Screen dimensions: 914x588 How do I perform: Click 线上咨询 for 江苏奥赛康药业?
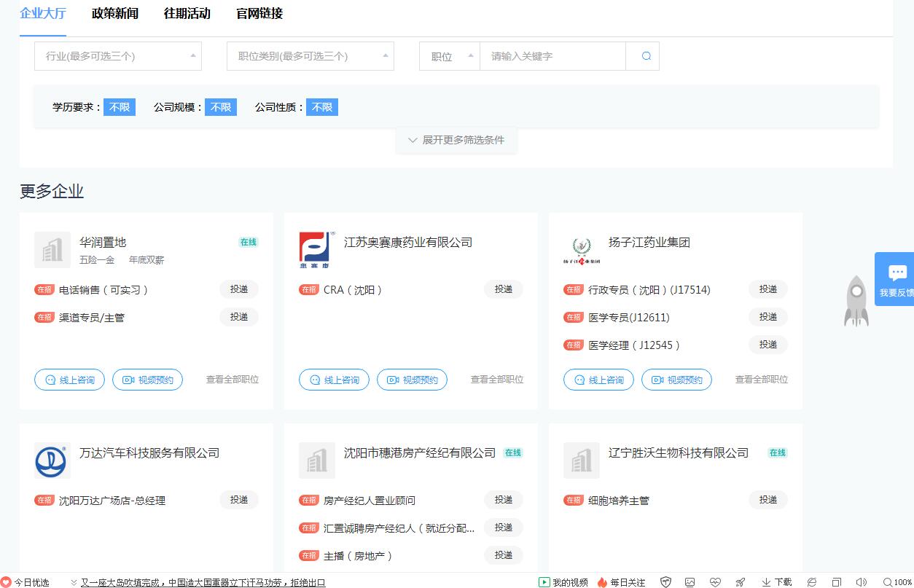pyautogui.click(x=334, y=380)
